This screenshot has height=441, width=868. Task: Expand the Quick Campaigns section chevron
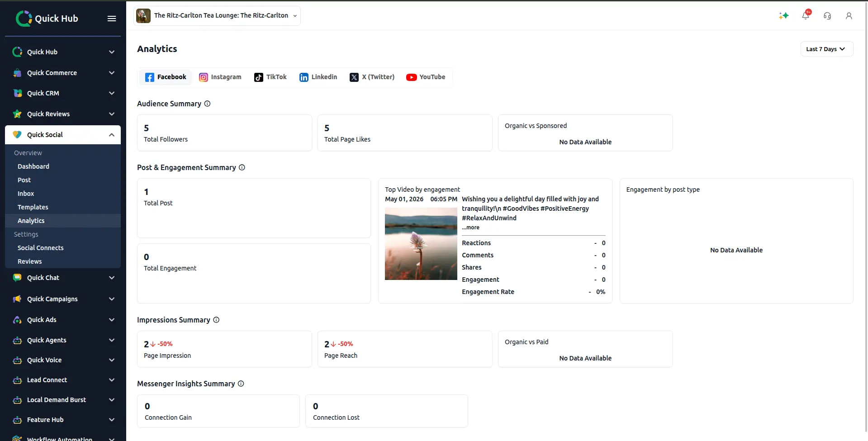click(112, 299)
